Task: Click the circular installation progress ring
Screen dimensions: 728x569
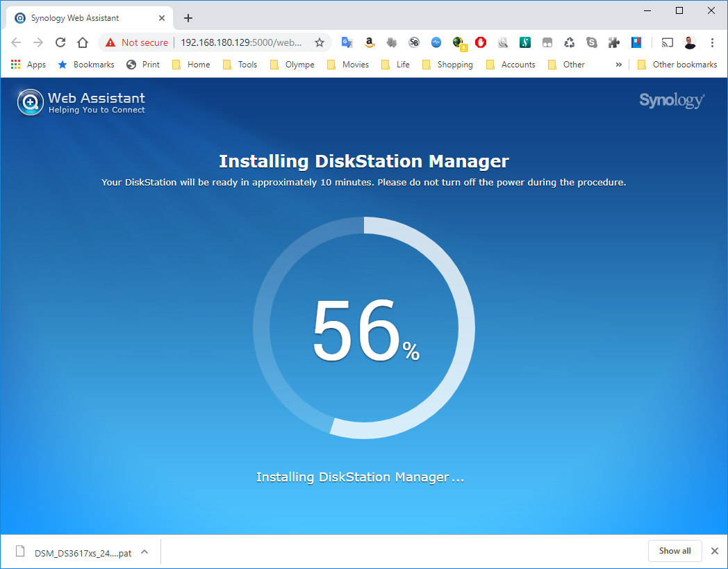Action: click(x=364, y=327)
